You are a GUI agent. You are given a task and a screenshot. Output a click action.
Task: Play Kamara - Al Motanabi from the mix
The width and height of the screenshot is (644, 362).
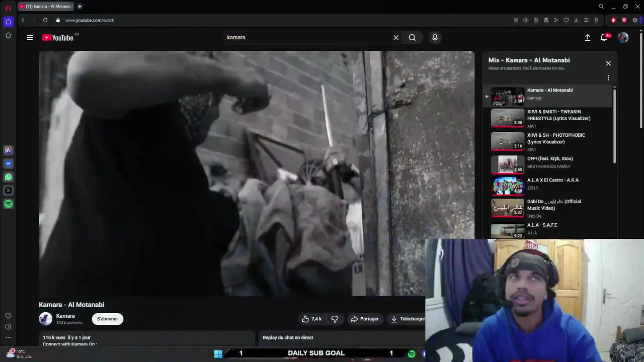[548, 96]
